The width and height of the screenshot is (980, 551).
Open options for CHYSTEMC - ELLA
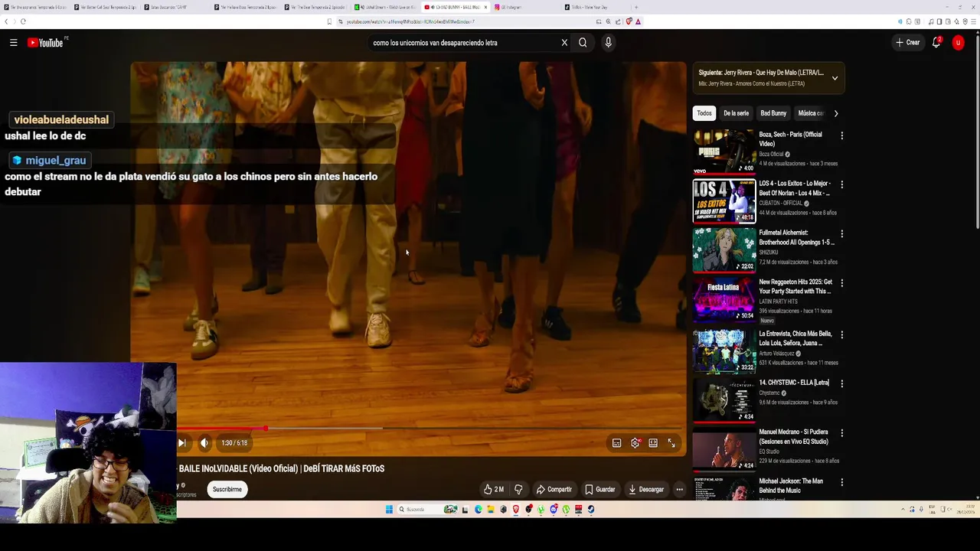coord(841,383)
